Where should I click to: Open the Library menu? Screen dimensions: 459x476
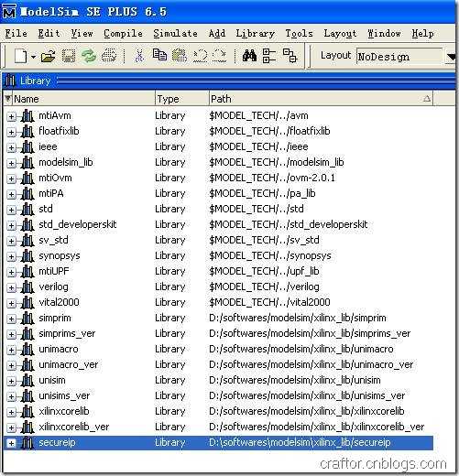point(256,34)
